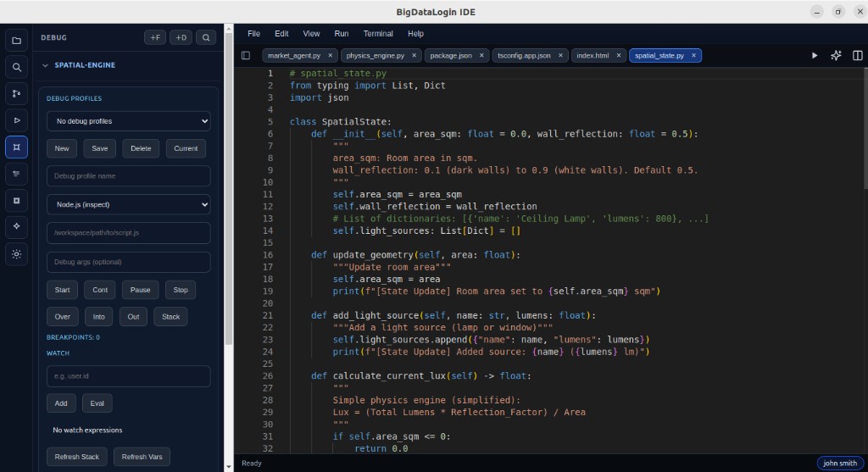The height and width of the screenshot is (472, 868).
Task: Click the Eval watch button
Action: click(97, 403)
